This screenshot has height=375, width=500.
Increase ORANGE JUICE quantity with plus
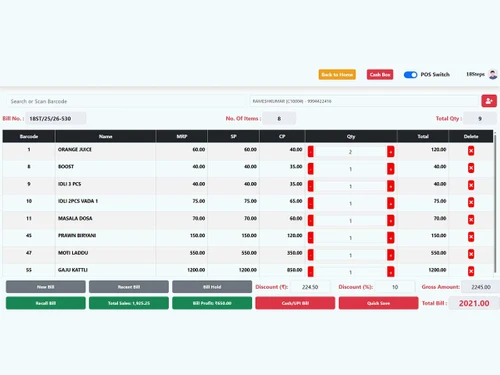click(x=391, y=151)
